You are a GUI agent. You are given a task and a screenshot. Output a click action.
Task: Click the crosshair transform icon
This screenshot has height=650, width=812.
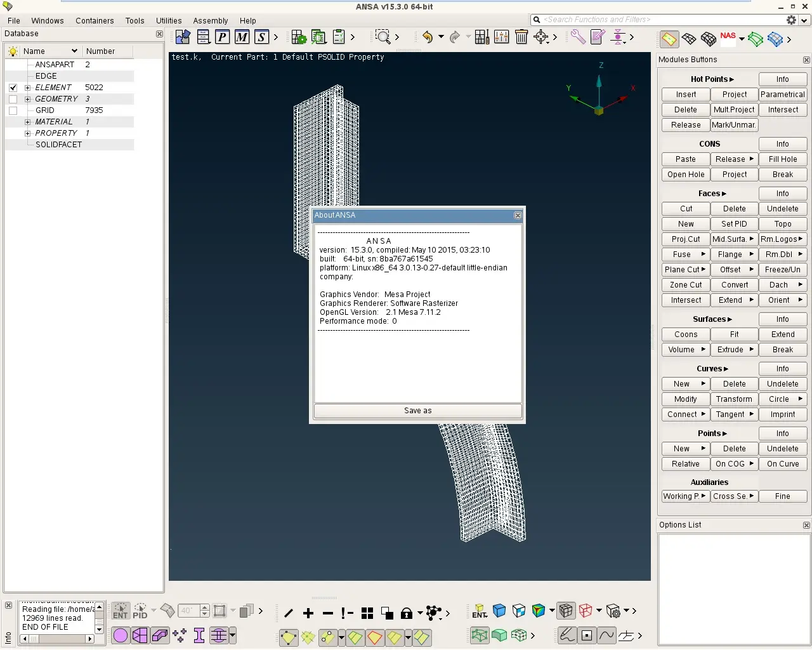(541, 37)
